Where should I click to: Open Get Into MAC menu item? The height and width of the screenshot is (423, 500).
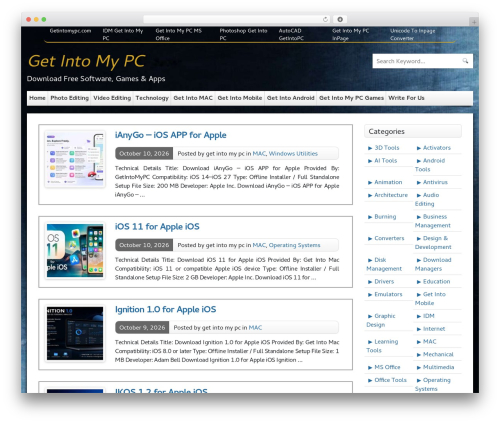point(193,98)
